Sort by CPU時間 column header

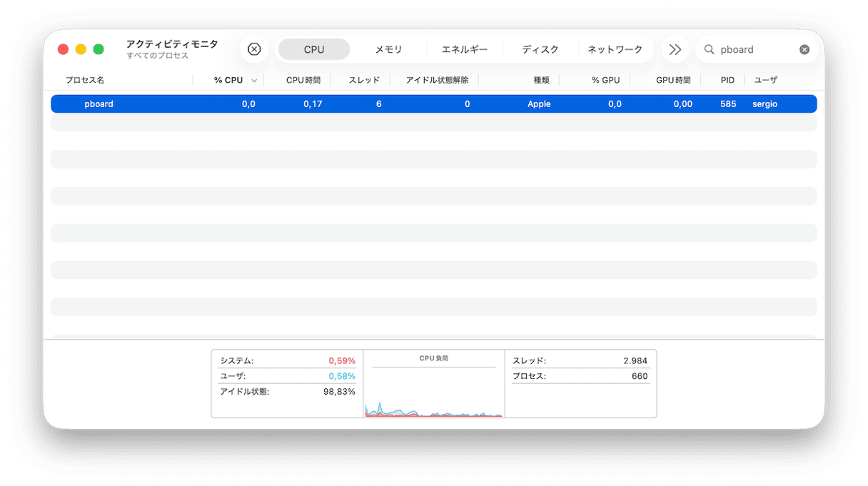click(303, 80)
